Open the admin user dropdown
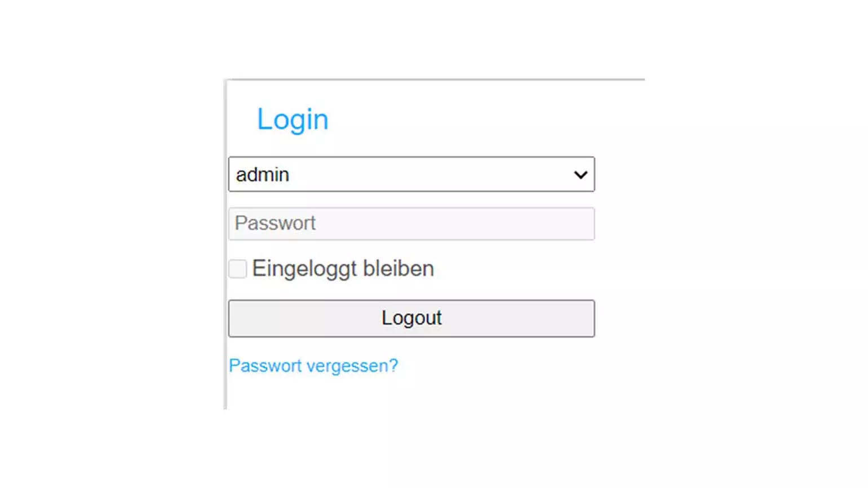 pos(411,175)
